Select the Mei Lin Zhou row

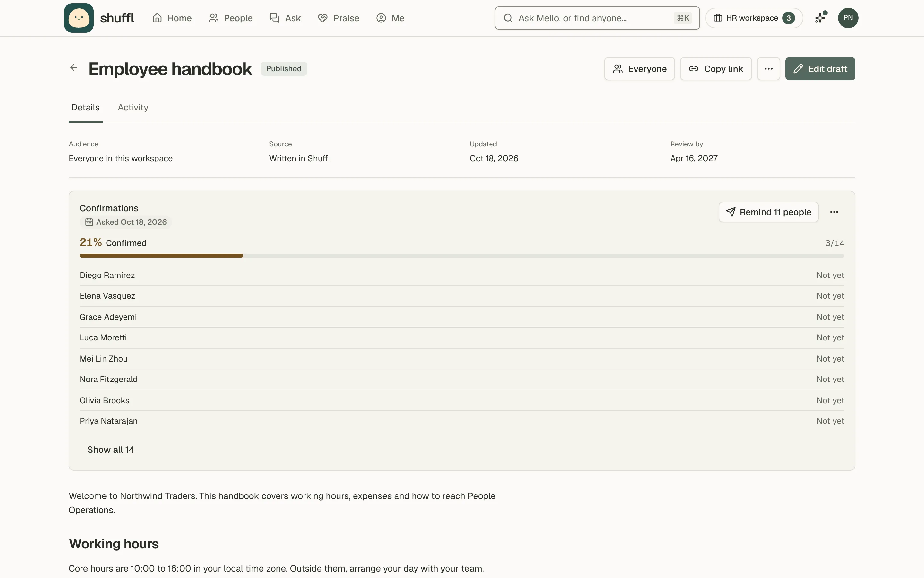pyautogui.click(x=462, y=359)
